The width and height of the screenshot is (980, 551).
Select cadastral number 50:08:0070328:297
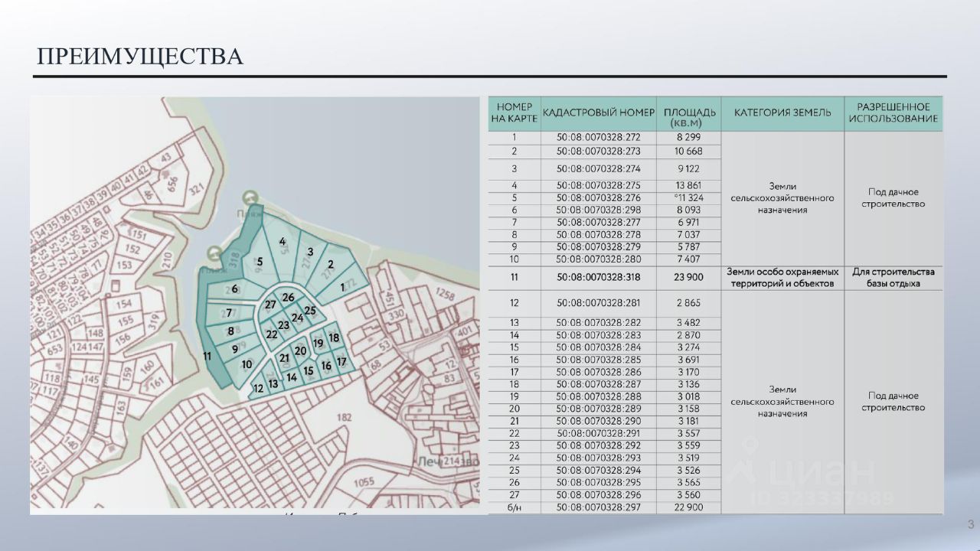[598, 507]
